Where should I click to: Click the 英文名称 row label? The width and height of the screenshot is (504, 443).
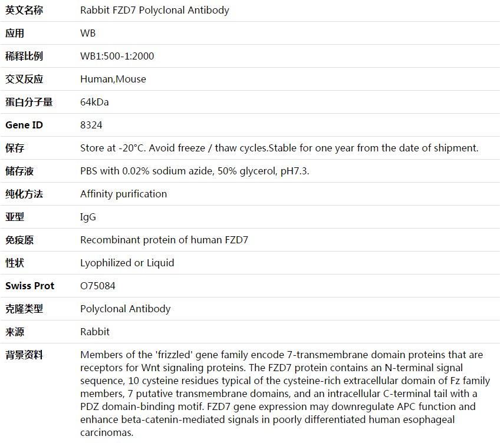click(24, 10)
